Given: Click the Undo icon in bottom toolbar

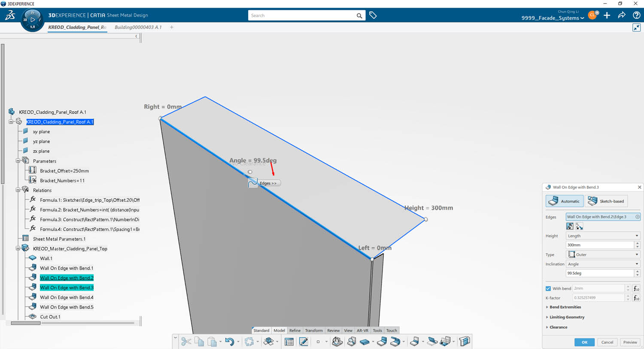Looking at the screenshot, I should coord(229,342).
